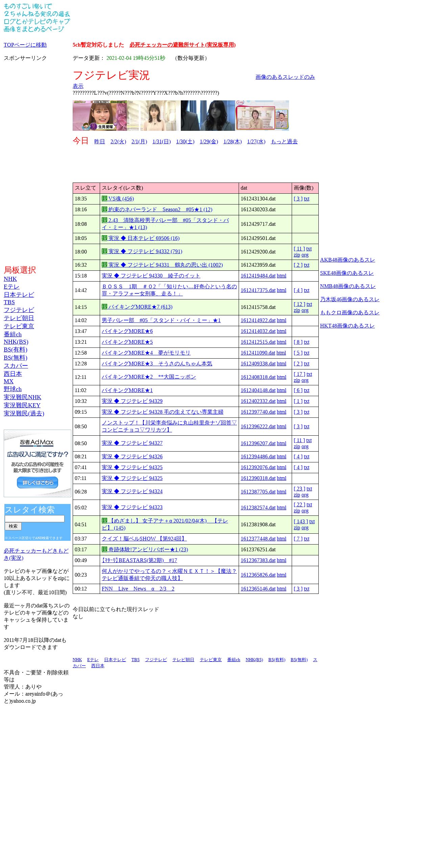Viewport: 434px width, 868px height.
Task: Click 忍者AdMax 詳しくはこちら ad button
Action: pos(38,483)
